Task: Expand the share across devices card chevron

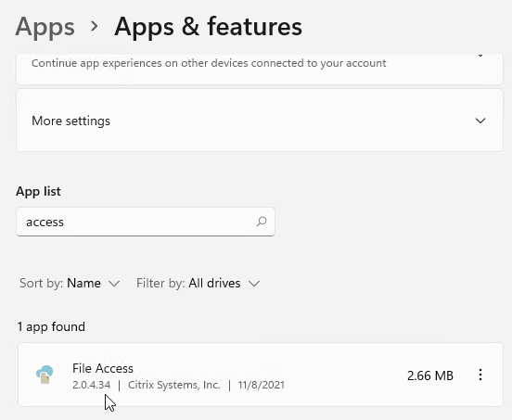Action: point(480,56)
